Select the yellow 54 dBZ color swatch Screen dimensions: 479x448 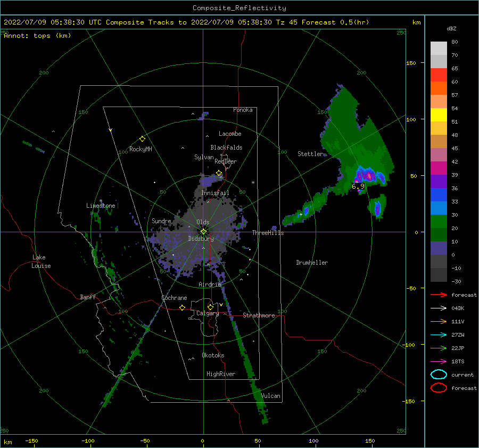coord(439,115)
